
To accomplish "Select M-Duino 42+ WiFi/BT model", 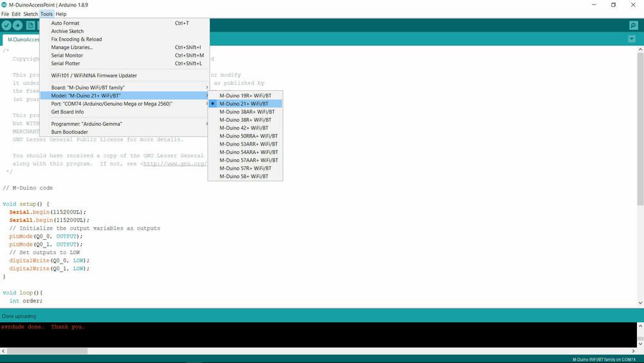I will point(245,128).
